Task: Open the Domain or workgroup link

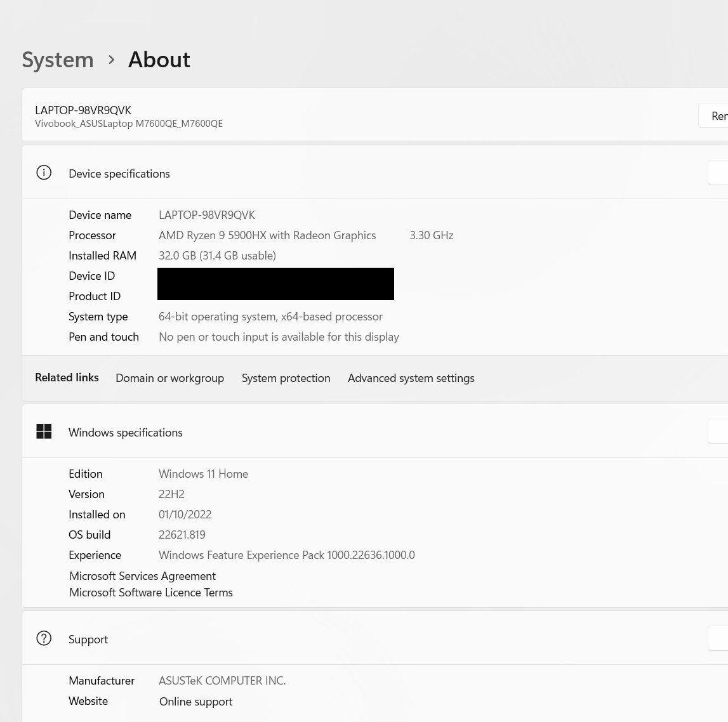Action: (x=170, y=378)
